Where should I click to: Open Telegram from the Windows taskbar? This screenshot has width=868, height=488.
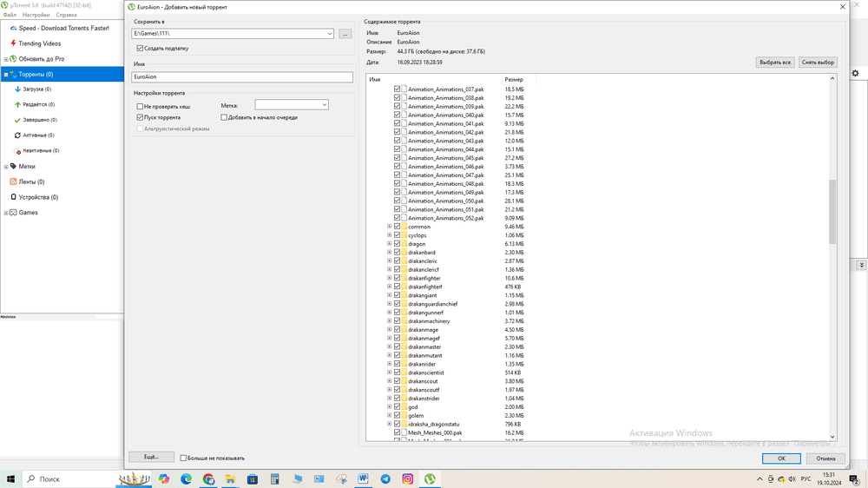tap(385, 479)
